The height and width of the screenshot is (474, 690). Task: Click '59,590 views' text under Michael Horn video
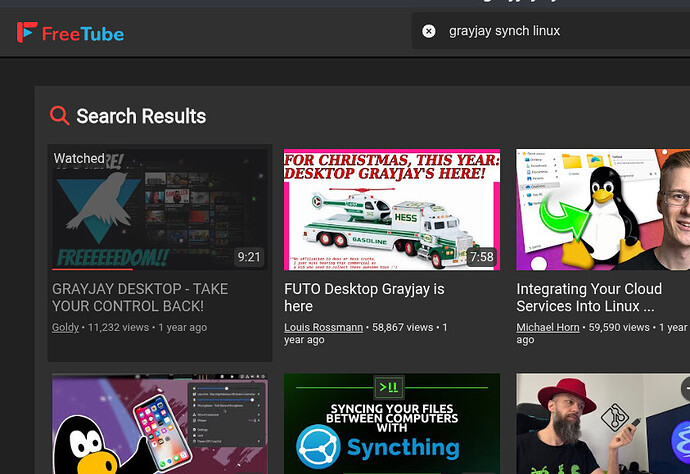(x=619, y=327)
